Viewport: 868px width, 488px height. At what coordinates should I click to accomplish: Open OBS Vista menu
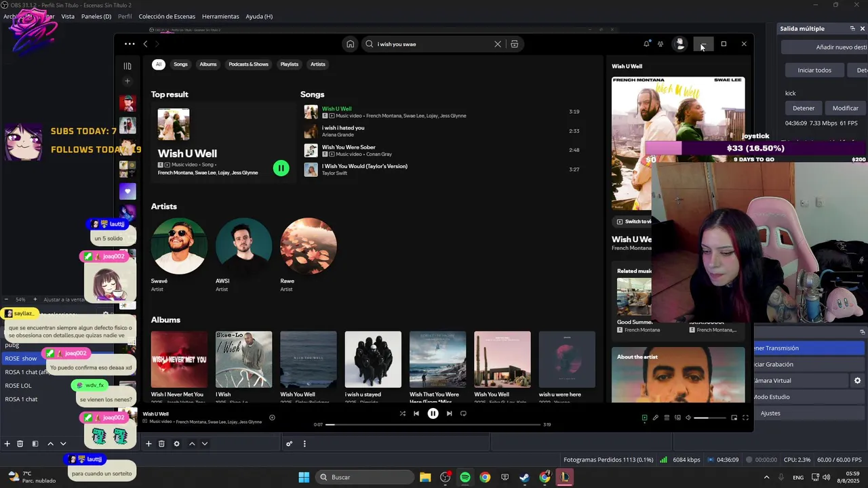[x=68, y=16]
